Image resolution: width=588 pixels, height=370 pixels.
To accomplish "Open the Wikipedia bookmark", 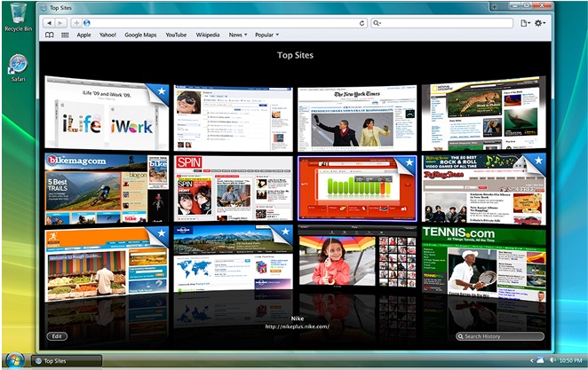I will [208, 35].
